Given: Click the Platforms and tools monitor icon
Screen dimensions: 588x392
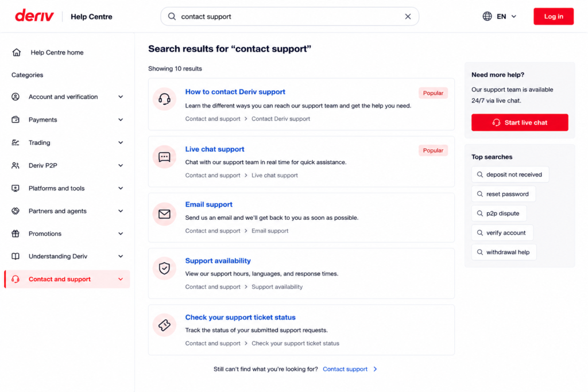Looking at the screenshot, I should [16, 188].
